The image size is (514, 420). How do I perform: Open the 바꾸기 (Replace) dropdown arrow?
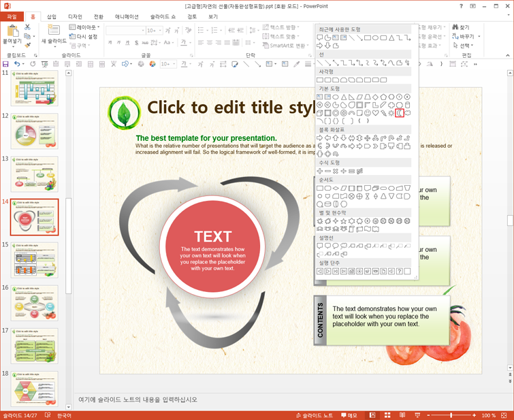pyautogui.click(x=479, y=36)
